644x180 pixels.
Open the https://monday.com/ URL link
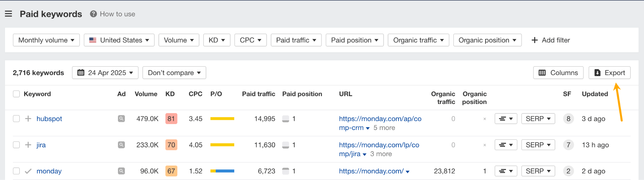[x=371, y=171]
